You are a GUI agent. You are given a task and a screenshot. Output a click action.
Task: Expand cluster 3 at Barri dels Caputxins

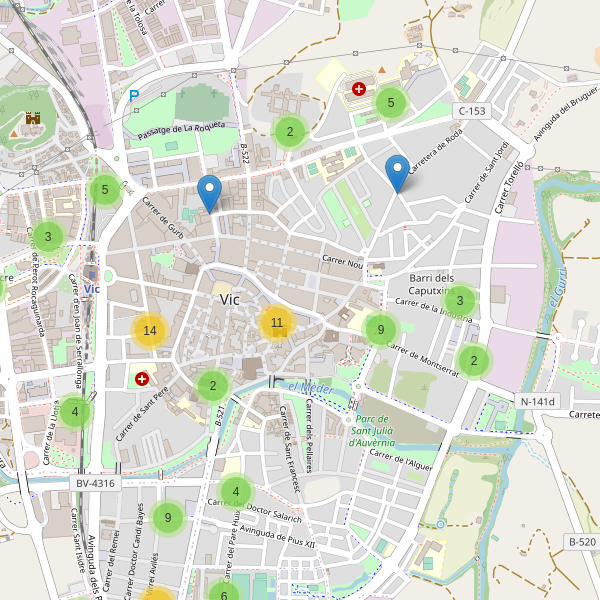tap(460, 301)
